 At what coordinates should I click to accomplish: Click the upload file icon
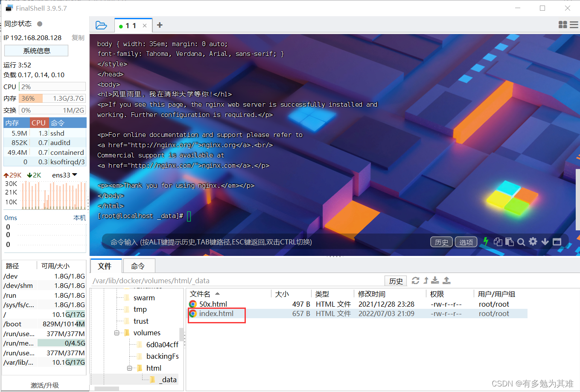[446, 280]
